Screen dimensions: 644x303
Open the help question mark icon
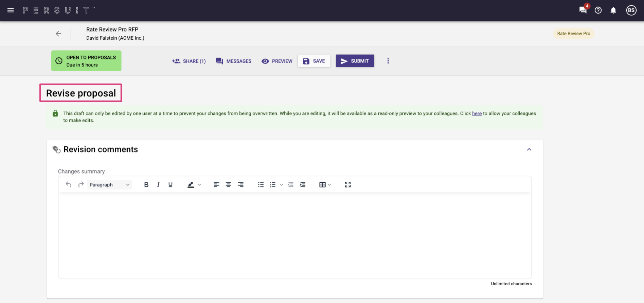(x=598, y=10)
